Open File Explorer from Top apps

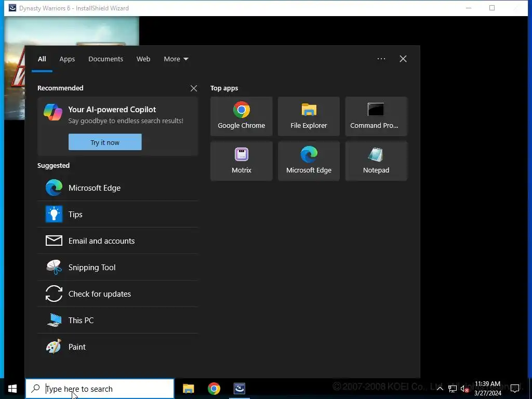click(x=309, y=116)
